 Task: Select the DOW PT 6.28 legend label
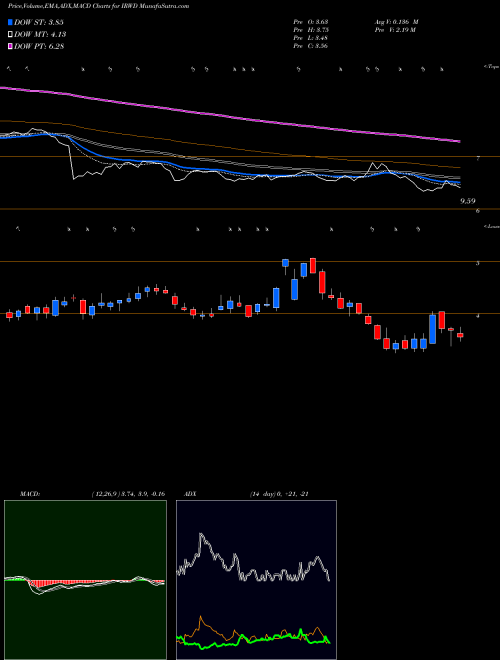click(x=39, y=46)
